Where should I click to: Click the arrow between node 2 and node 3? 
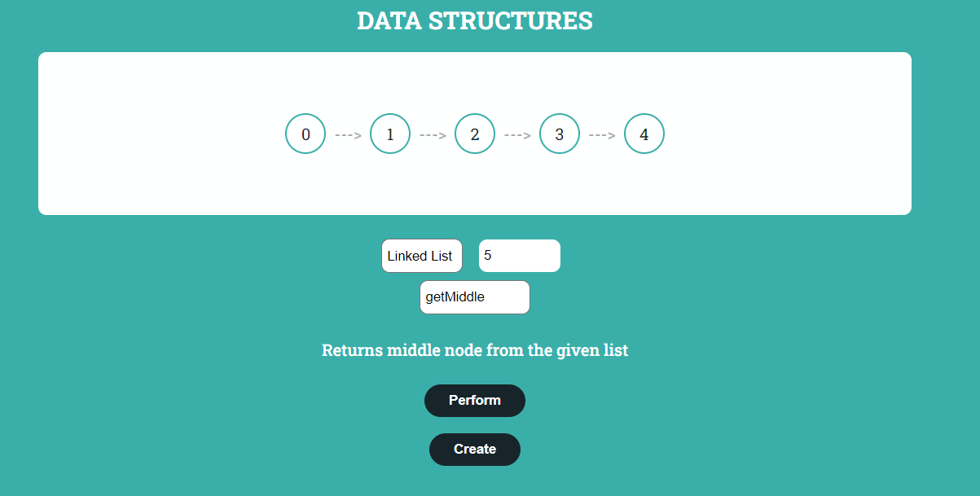(x=517, y=134)
